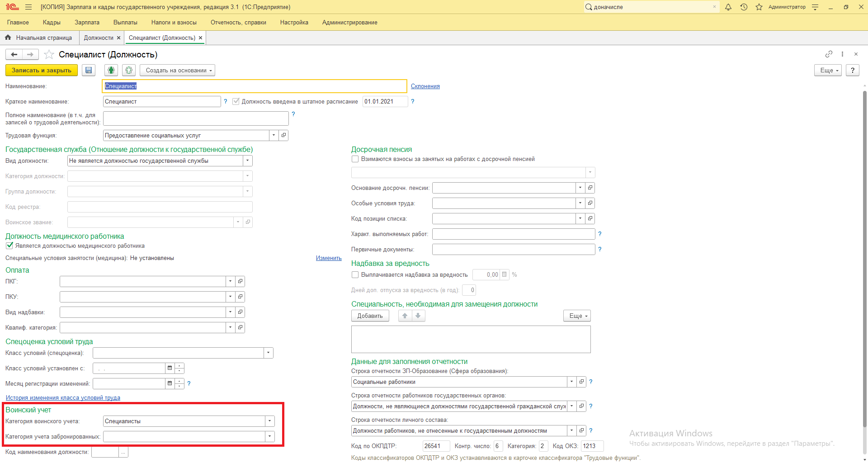Open Код наименования должности picker button
This screenshot has width=868, height=463.
123,452
